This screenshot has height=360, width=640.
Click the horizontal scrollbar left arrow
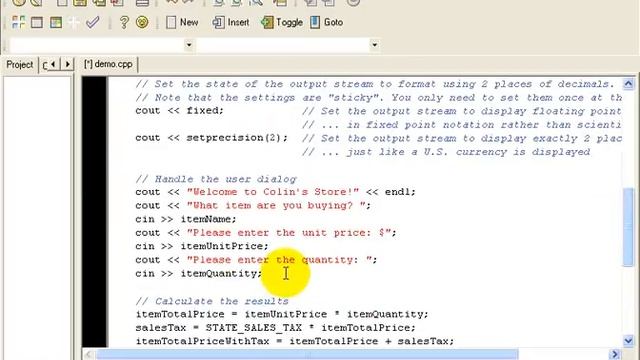pyautogui.click(x=89, y=354)
